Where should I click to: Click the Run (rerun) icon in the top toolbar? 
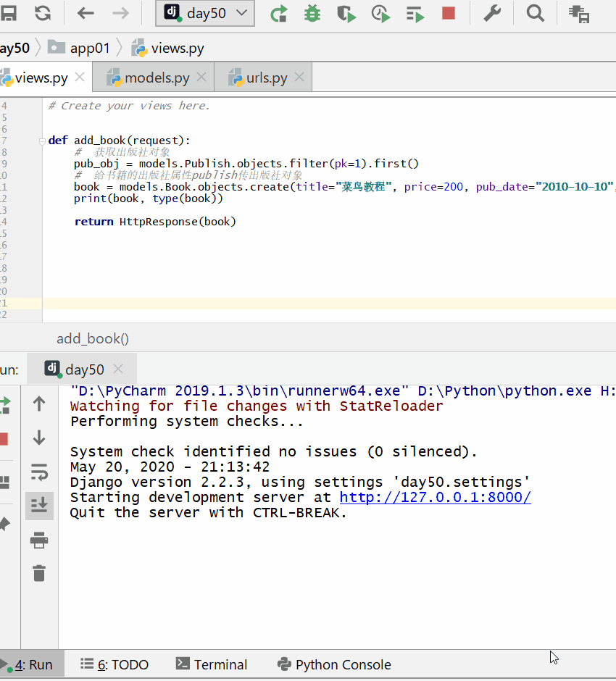pyautogui.click(x=278, y=13)
